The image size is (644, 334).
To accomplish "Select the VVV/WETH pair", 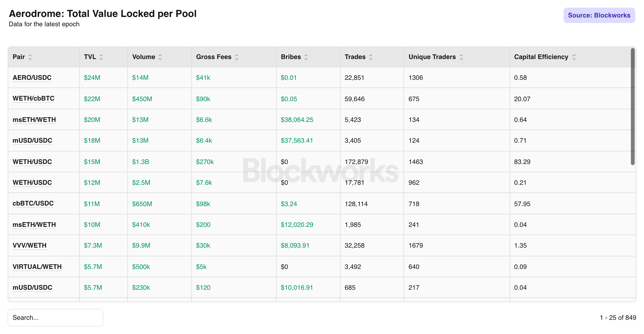I will pos(29,245).
